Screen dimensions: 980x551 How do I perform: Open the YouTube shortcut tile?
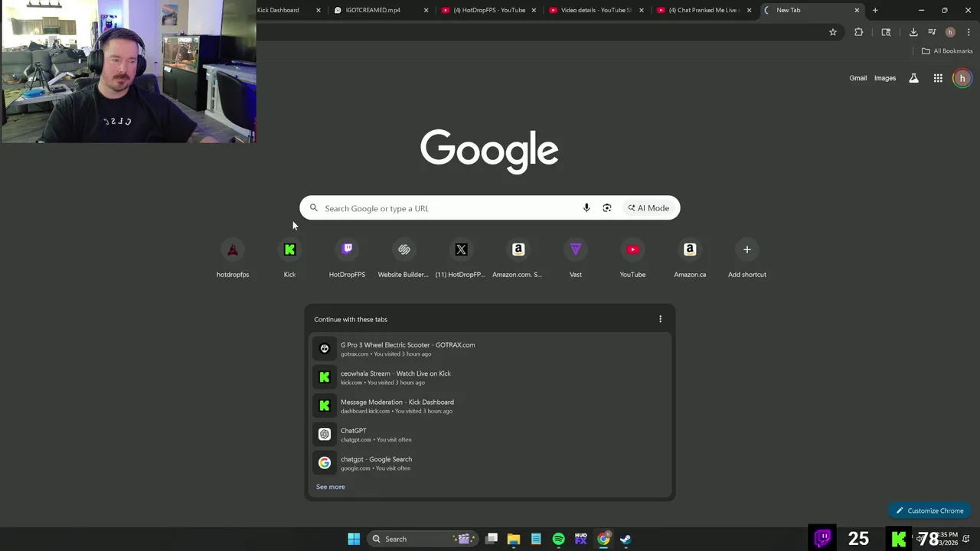(632, 259)
